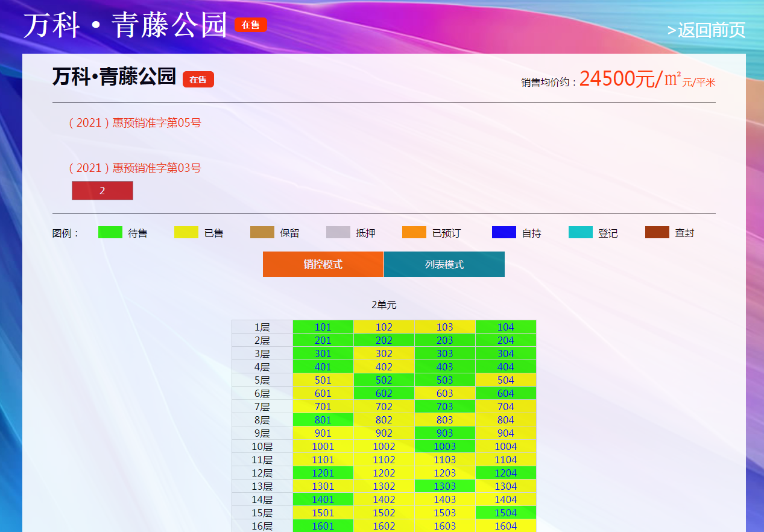Screen dimensions: 764x532
Task: Click the green 待售 legend swatch
Action: [110, 232]
